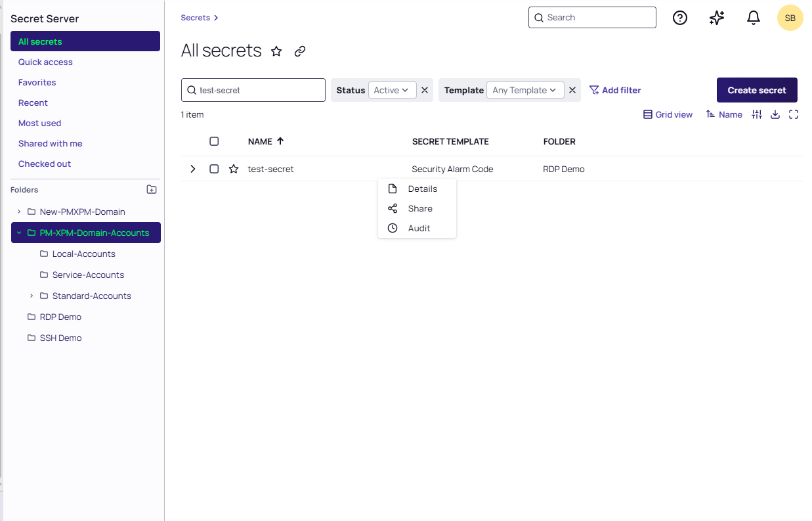Open Favorites in the sidebar
Screen dimensions: 812x521
[37, 82]
